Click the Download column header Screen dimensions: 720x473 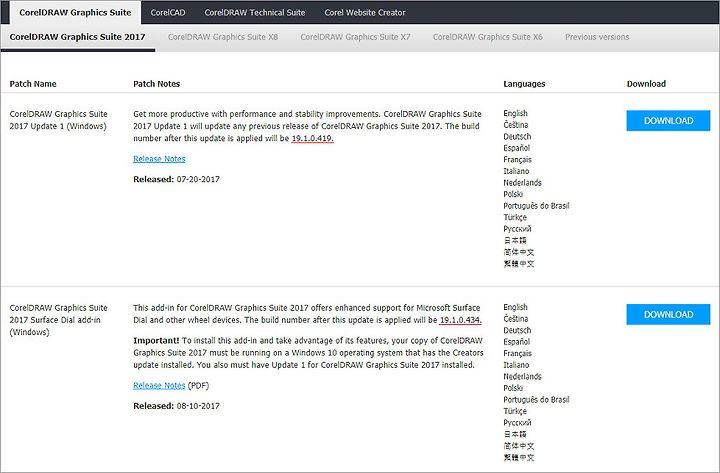647,84
